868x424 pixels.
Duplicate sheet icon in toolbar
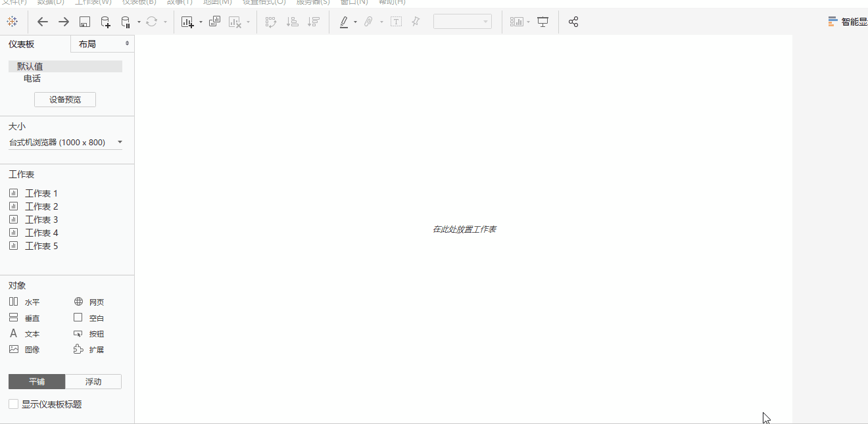[x=214, y=22]
